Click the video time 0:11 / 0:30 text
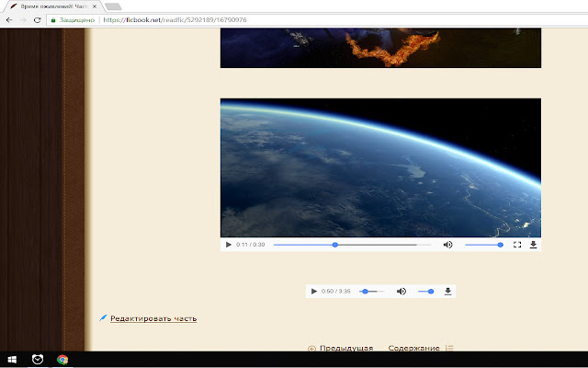The width and height of the screenshot is (588, 368). tap(251, 245)
